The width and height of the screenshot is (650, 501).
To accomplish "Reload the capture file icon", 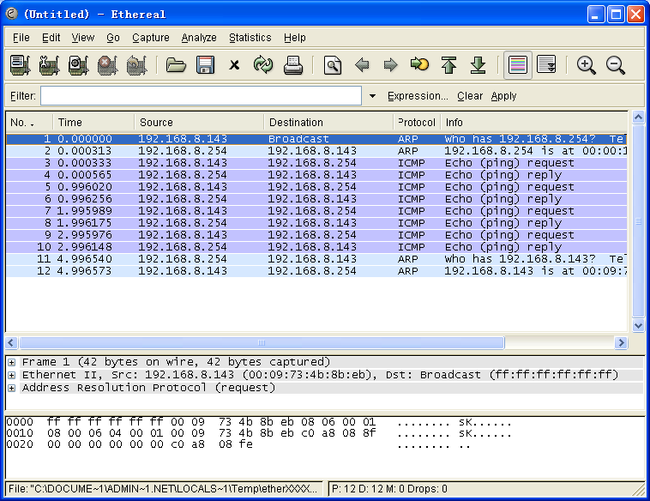I will (263, 65).
